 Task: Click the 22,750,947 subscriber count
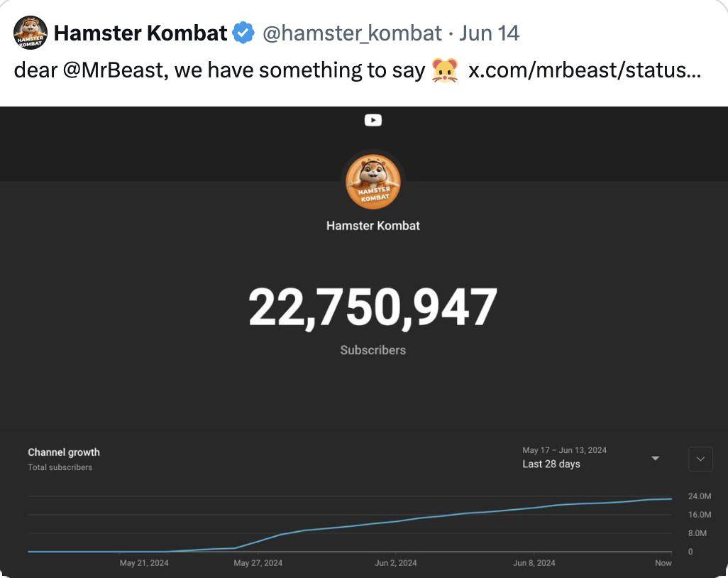click(373, 307)
